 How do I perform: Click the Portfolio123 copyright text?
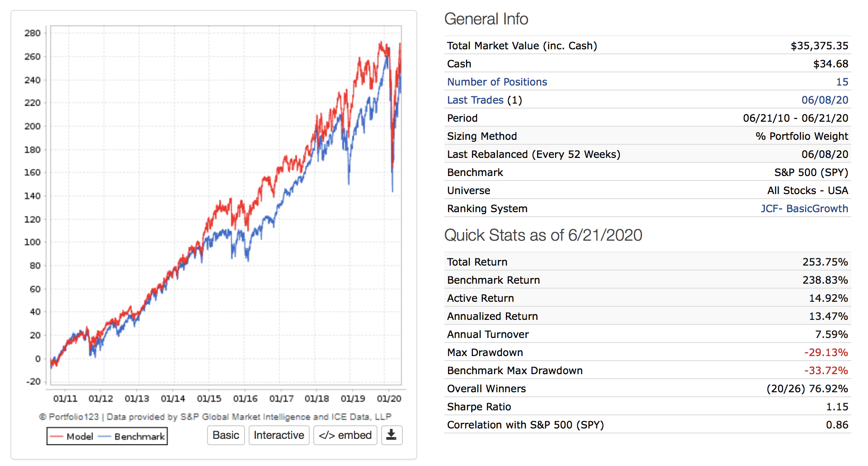215,417
